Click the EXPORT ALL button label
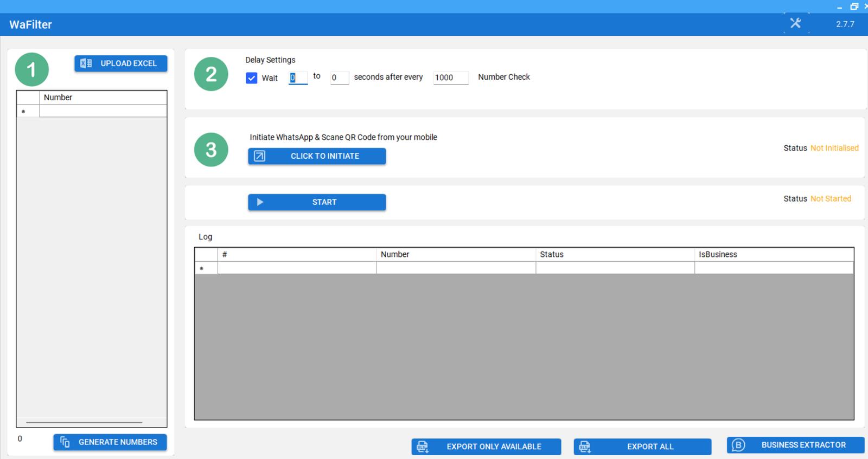Viewport: 868px width, 459px height. click(650, 447)
